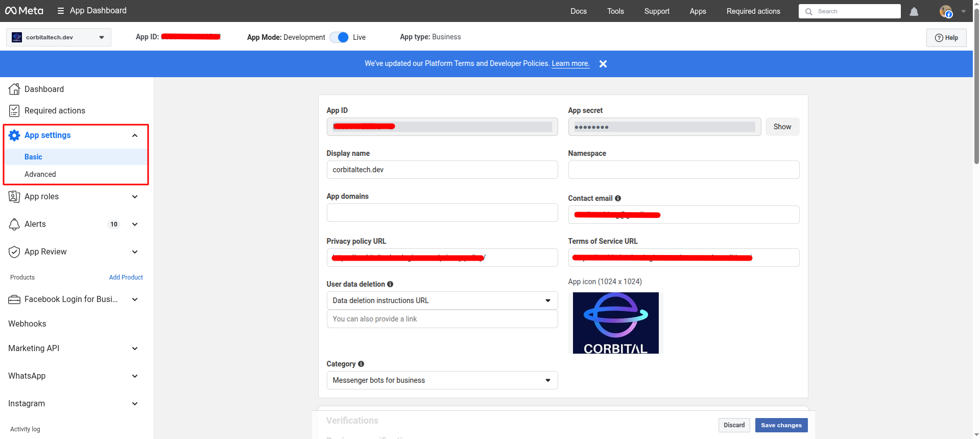This screenshot has height=439, width=980.
Task: Open the Category dropdown showing Messenger bots
Action: coord(442,380)
